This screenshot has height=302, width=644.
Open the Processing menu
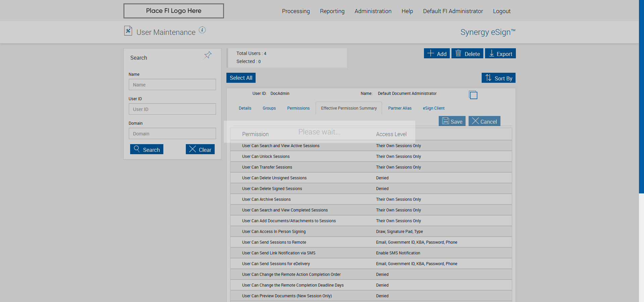tap(296, 11)
